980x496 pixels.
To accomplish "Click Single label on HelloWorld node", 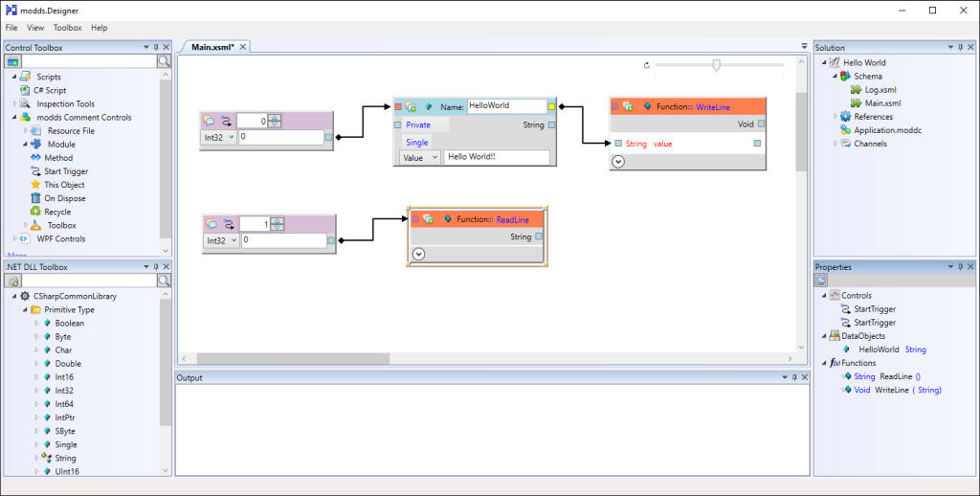I will click(x=417, y=143).
